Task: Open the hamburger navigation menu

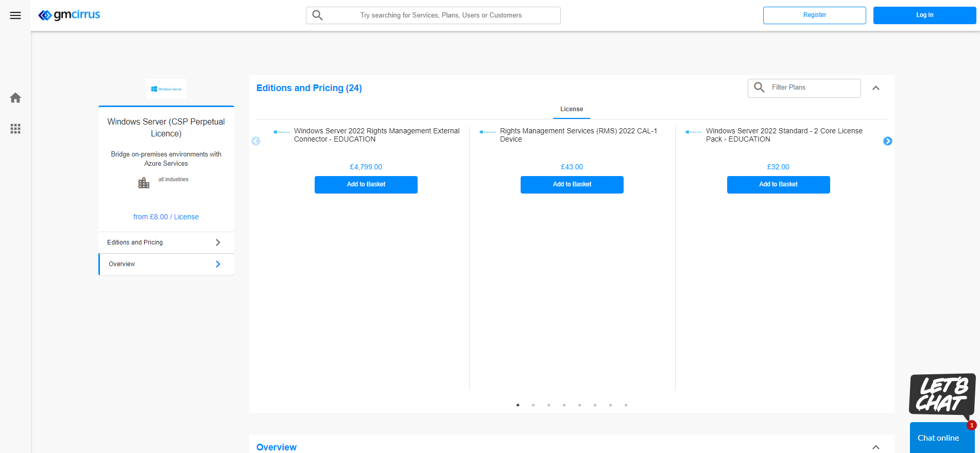Action: [15, 15]
